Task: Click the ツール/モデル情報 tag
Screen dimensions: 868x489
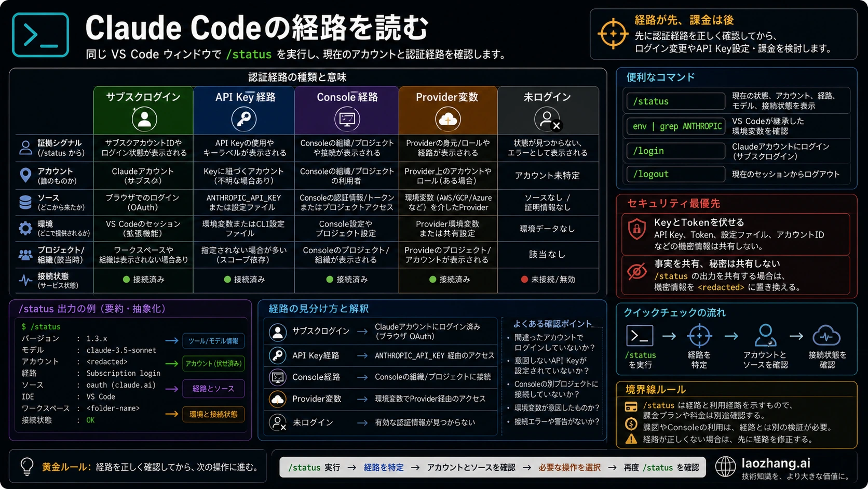Action: tap(213, 341)
